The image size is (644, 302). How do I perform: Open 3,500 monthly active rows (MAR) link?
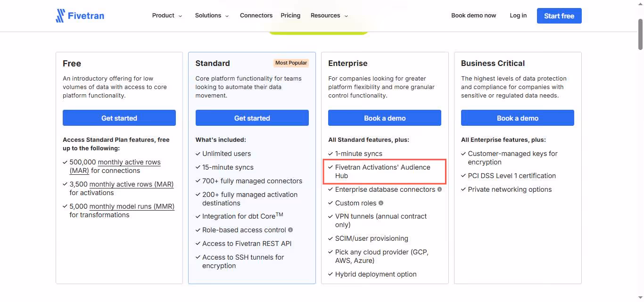[132, 184]
